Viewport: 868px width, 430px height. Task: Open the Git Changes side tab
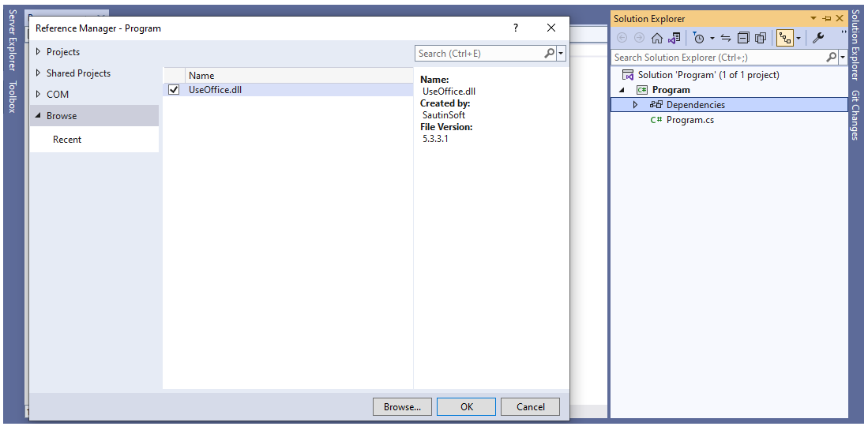click(x=855, y=115)
